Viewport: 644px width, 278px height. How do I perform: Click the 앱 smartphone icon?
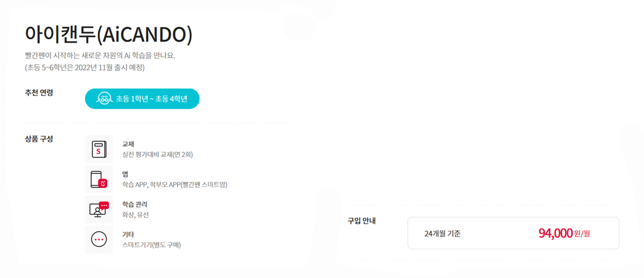pos(99,179)
